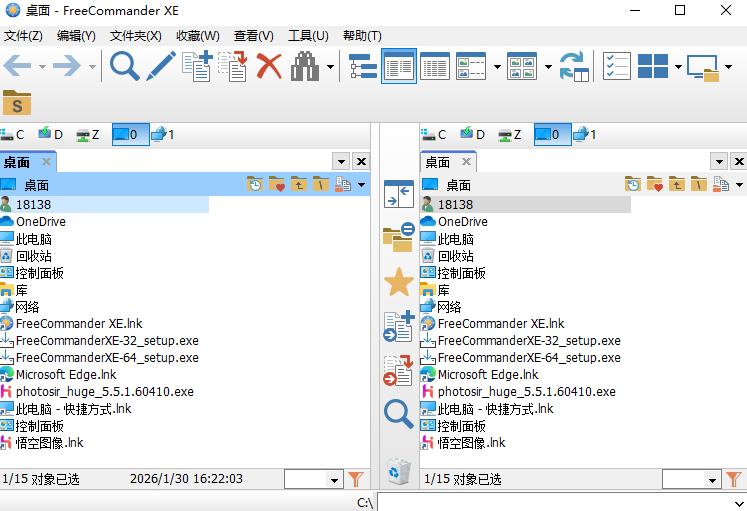Click the edit pencil toolbar icon
The width and height of the screenshot is (747, 511).
coord(161,66)
